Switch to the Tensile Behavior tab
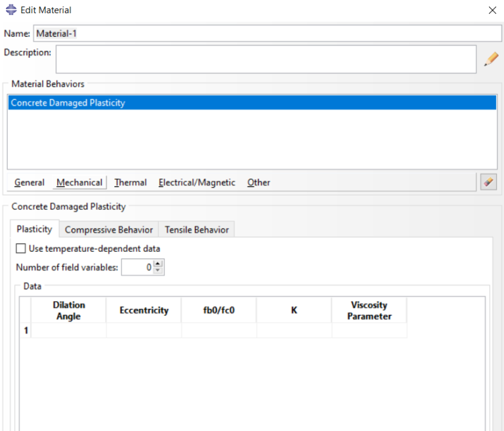 coord(197,230)
